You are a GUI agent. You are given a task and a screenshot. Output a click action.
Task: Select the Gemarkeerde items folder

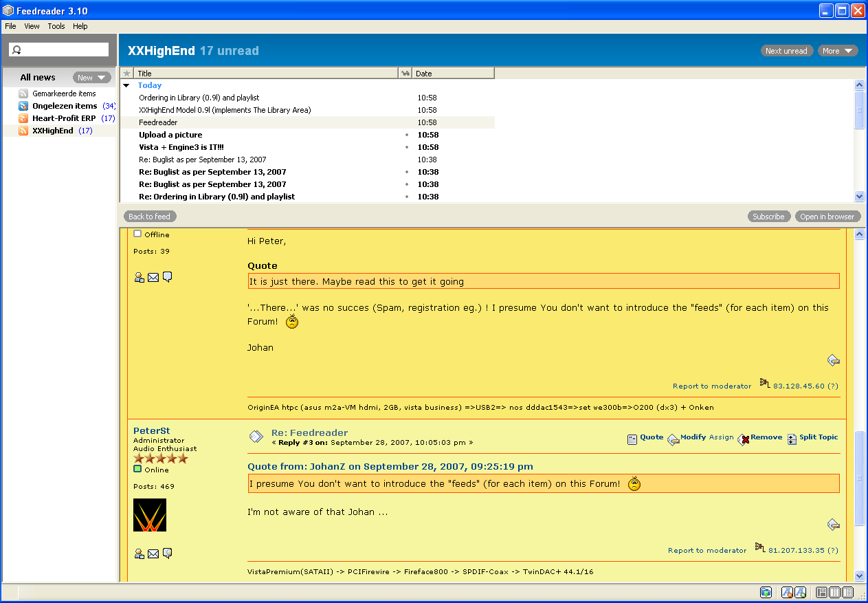(64, 94)
